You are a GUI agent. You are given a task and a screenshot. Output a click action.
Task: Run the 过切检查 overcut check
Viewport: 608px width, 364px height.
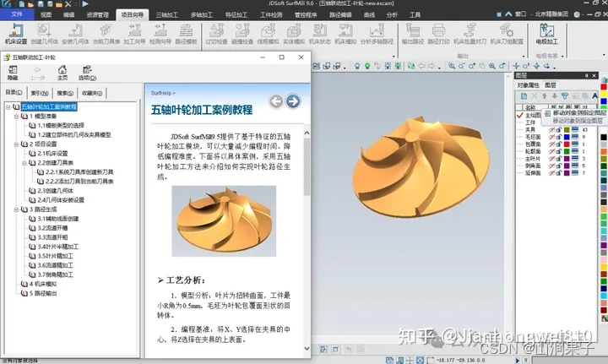point(216,34)
